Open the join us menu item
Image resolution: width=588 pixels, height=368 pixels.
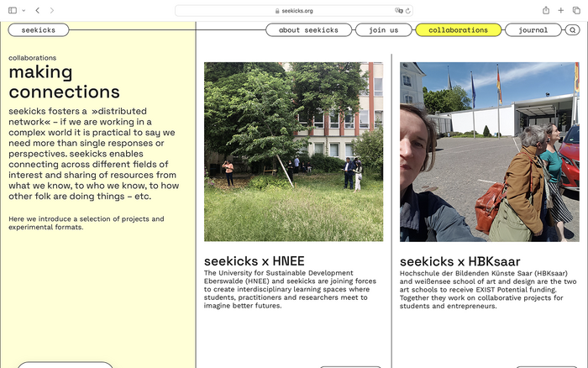coord(384,30)
